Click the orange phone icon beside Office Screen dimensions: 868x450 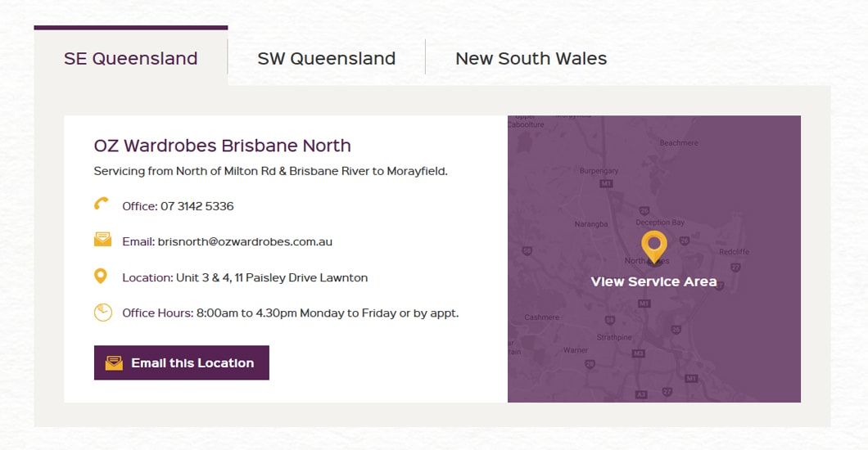click(102, 204)
